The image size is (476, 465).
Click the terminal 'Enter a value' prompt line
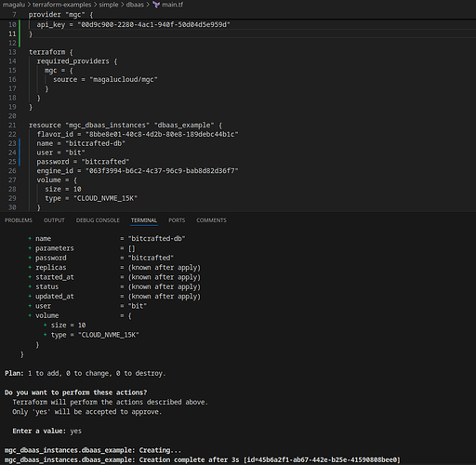(46, 431)
